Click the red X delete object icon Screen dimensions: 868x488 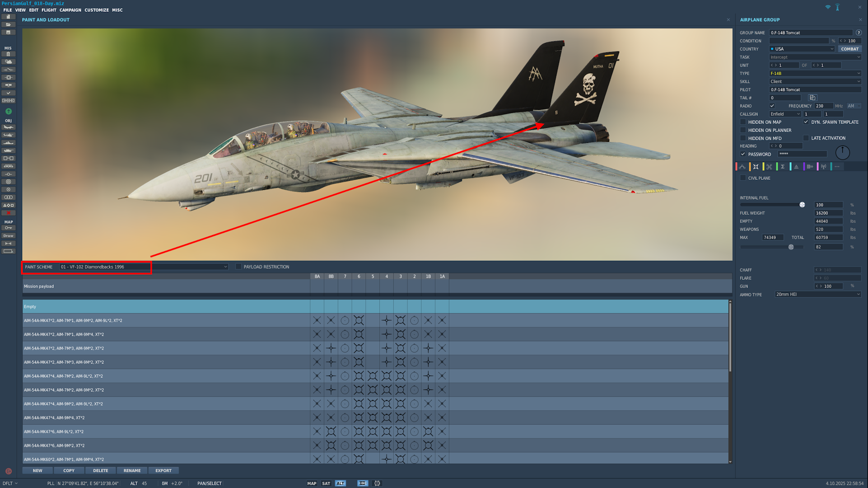pyautogui.click(x=9, y=213)
